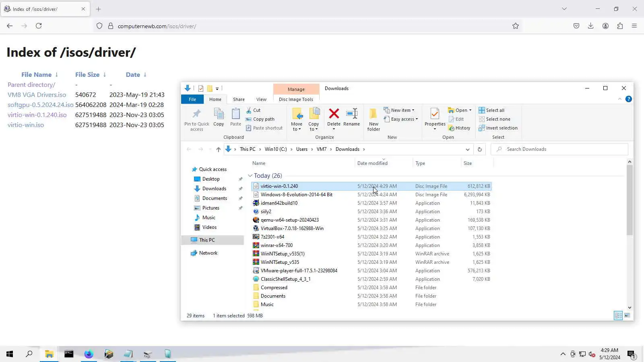The height and width of the screenshot is (362, 644).
Task: Open Firefox extensions puzzle icon
Action: click(620, 26)
